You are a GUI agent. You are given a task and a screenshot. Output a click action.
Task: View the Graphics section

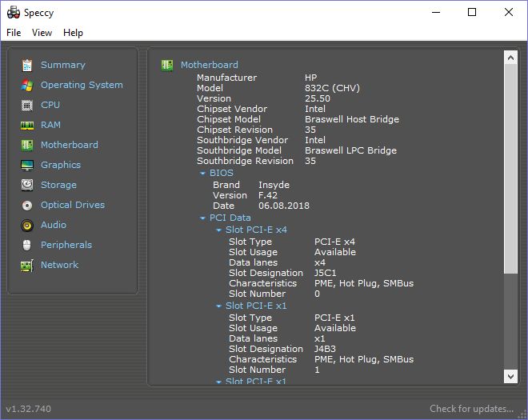[x=61, y=165]
